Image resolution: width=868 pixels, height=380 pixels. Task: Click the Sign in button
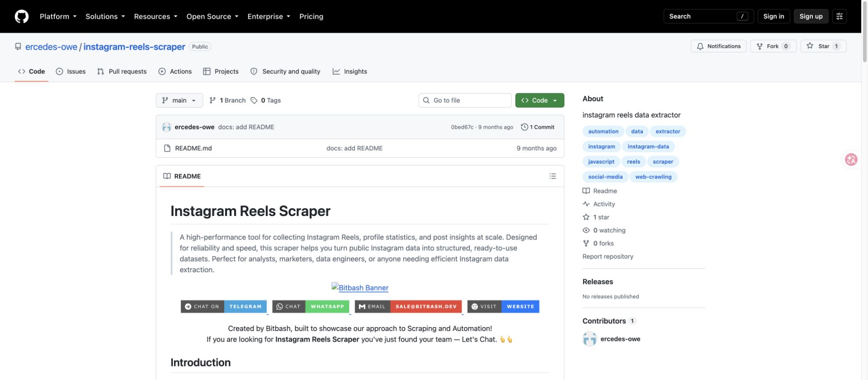pyautogui.click(x=774, y=16)
